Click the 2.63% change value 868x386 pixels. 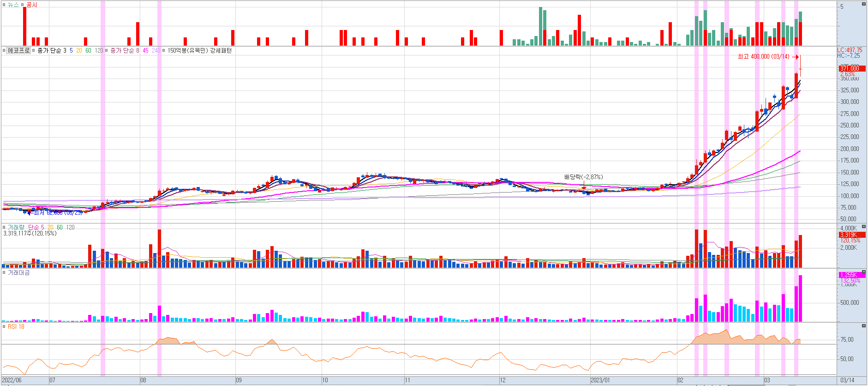pos(847,74)
